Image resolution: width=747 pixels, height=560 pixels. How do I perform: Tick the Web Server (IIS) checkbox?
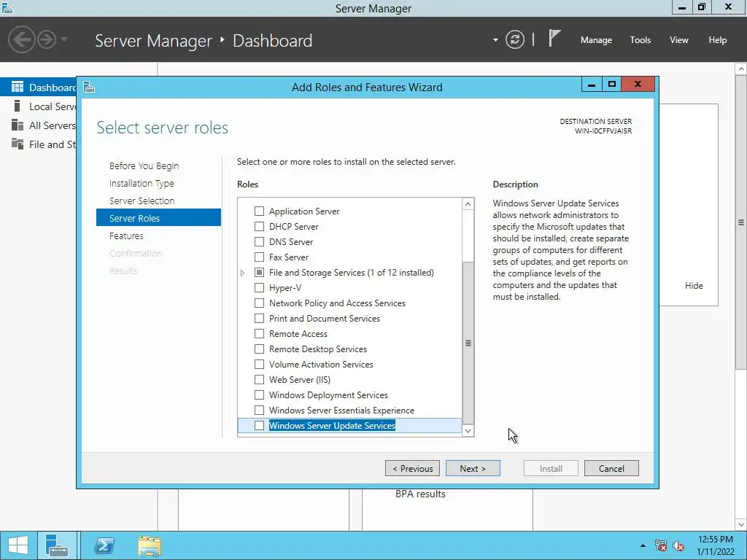point(259,379)
